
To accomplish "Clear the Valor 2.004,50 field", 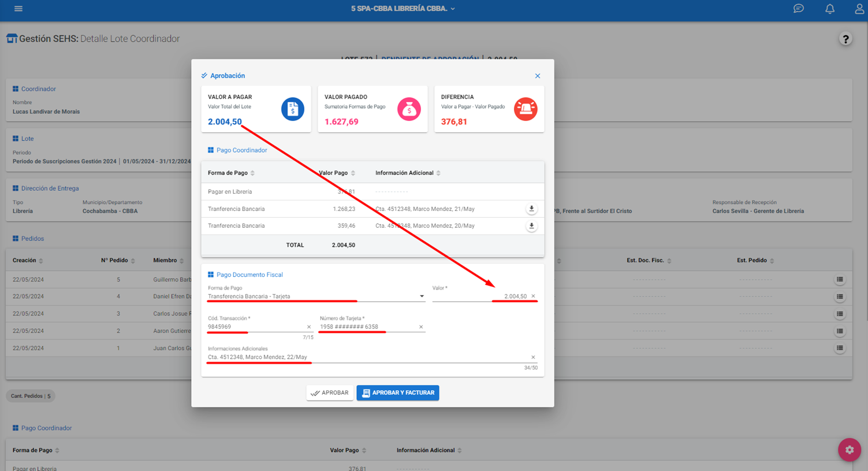I will [x=533, y=296].
